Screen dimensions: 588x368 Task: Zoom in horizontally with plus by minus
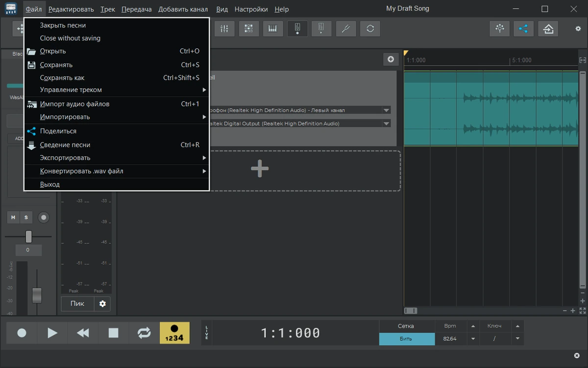point(573,311)
